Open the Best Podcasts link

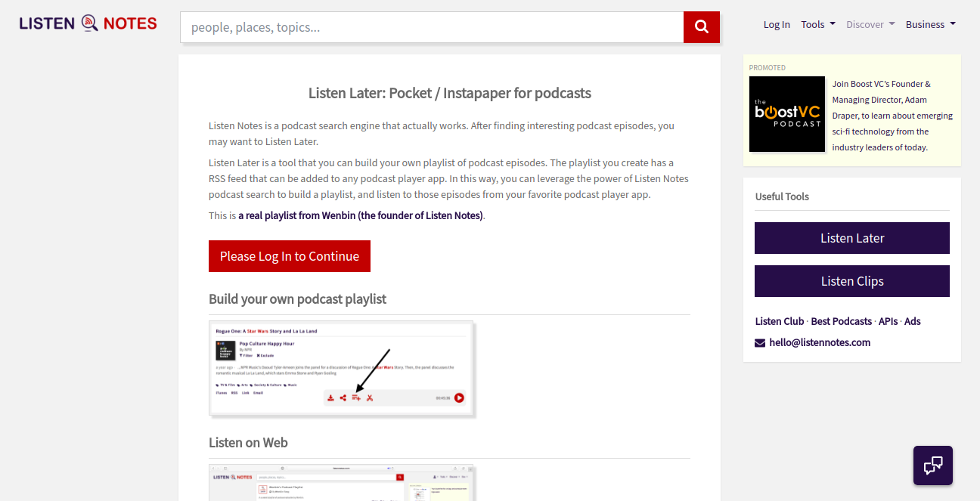tap(841, 321)
